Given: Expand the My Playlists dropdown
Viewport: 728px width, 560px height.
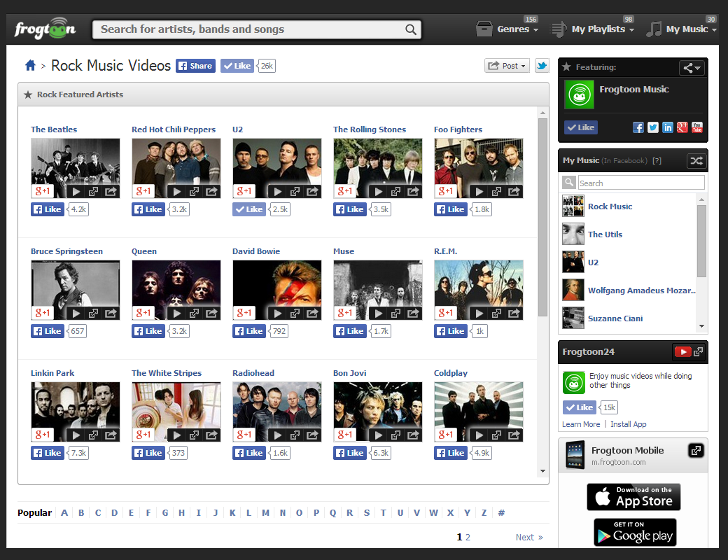Looking at the screenshot, I should [x=601, y=29].
